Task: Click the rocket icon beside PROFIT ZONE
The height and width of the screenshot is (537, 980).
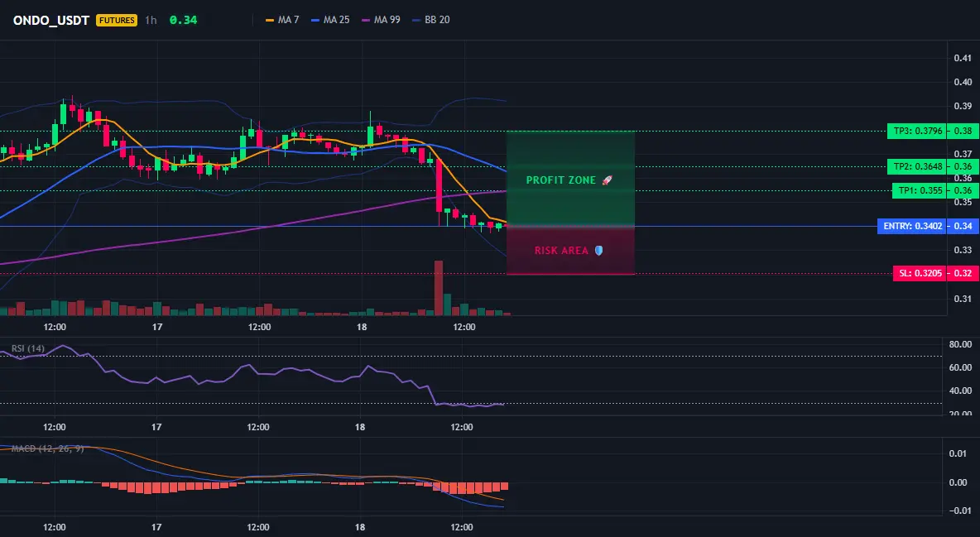Action: click(607, 180)
